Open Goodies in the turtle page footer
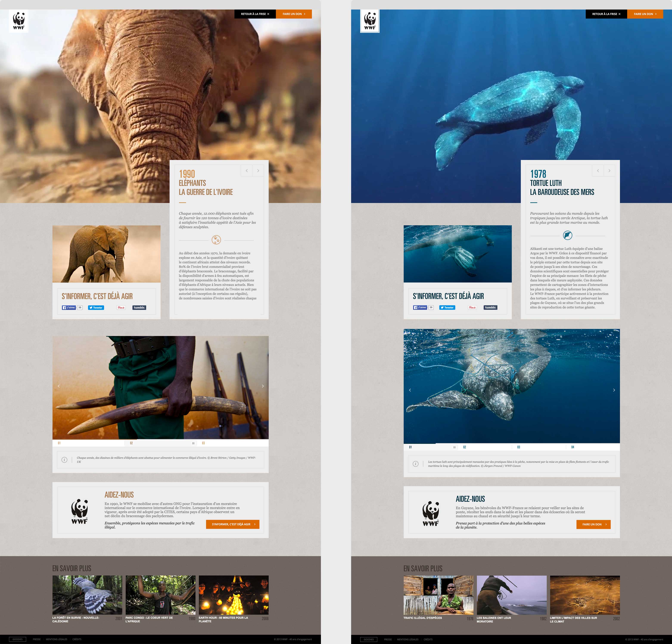Image resolution: width=672 pixels, height=644 pixels. point(369,639)
